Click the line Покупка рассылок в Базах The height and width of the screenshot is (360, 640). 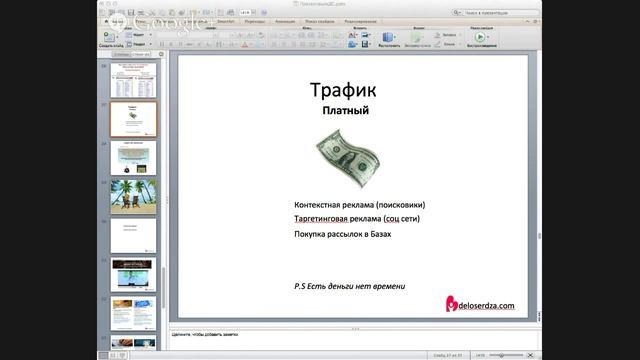342,234
